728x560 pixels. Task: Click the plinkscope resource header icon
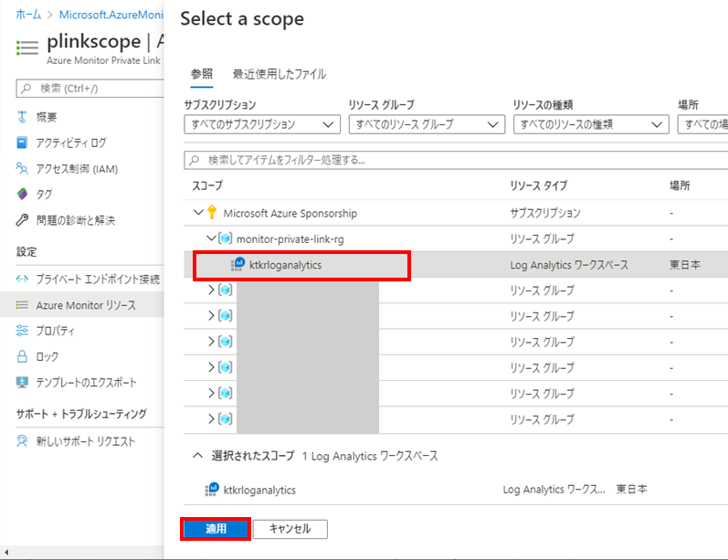[x=26, y=48]
